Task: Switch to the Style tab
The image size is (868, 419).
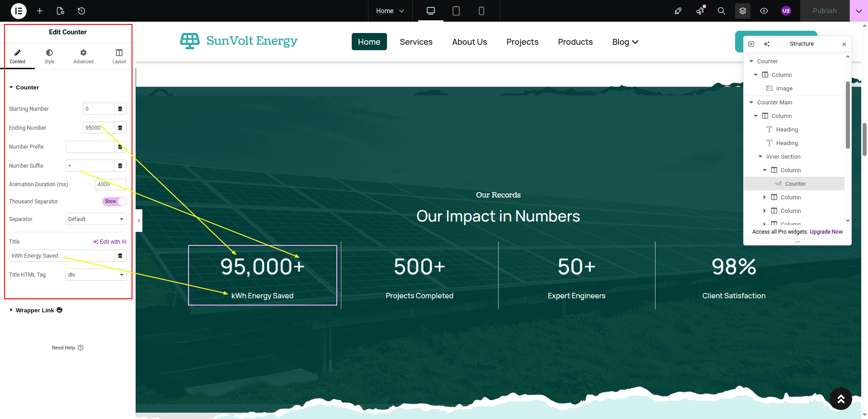Action: point(49,56)
